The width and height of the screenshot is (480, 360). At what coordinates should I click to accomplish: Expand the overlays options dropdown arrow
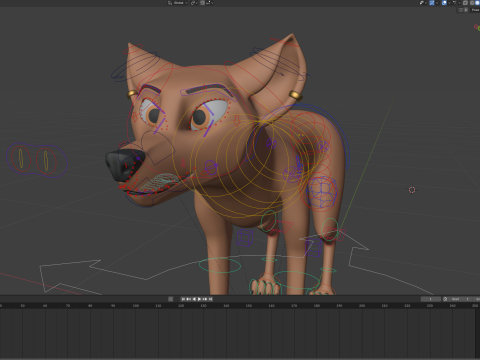pyautogui.click(x=449, y=3)
